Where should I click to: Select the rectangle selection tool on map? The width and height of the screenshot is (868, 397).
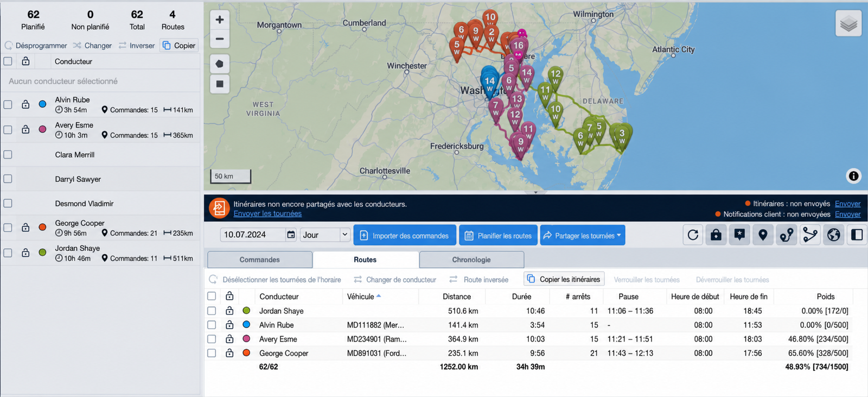220,84
